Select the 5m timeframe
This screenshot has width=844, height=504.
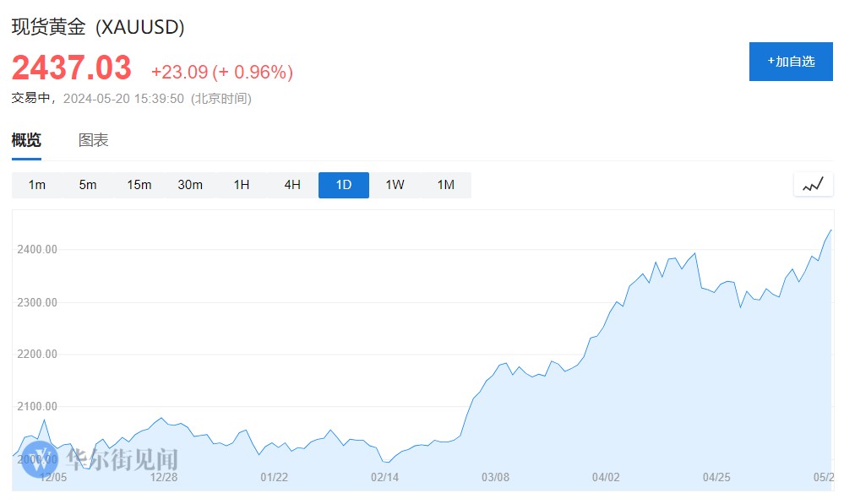pyautogui.click(x=88, y=185)
